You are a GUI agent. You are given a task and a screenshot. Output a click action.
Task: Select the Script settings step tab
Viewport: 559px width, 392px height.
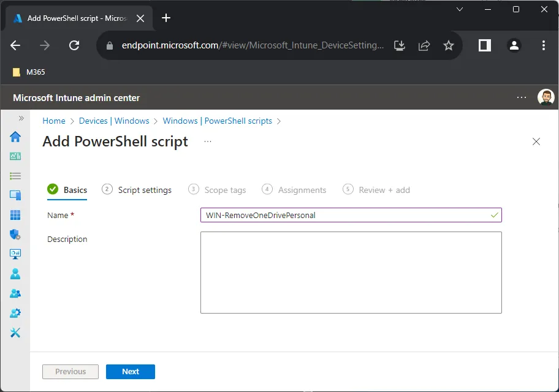pyautogui.click(x=137, y=190)
